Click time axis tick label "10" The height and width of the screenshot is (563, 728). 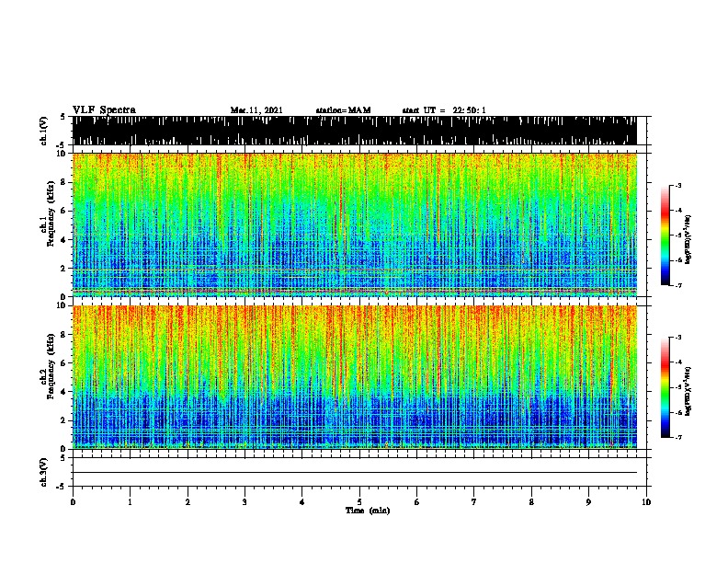click(x=646, y=502)
